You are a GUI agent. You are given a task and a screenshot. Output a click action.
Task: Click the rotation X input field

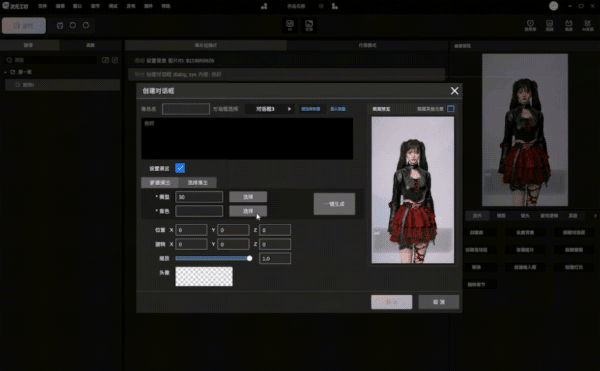click(191, 244)
